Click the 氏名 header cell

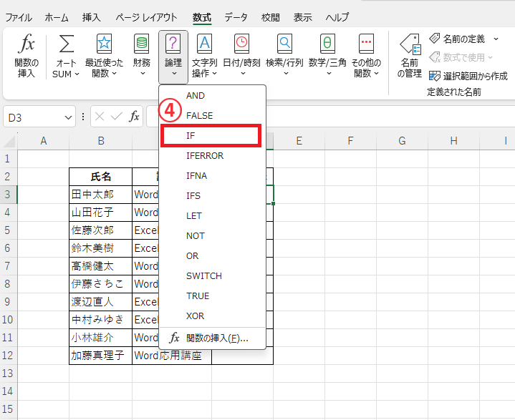[x=101, y=177]
